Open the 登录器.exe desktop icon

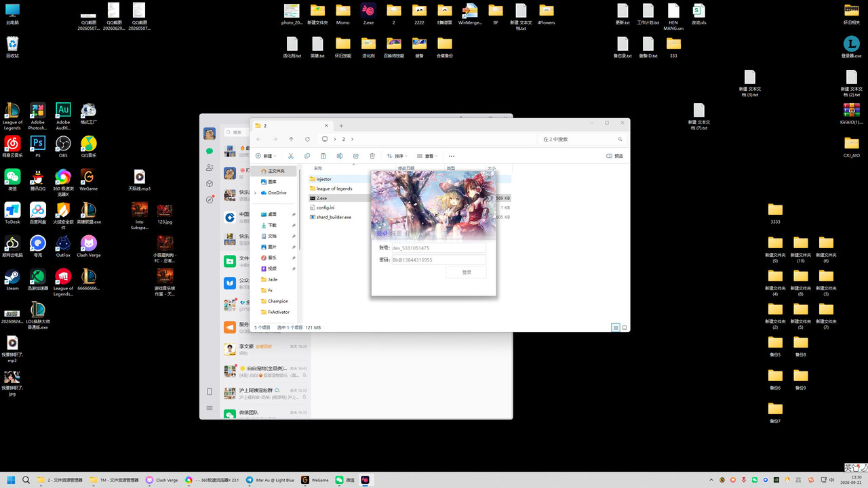click(x=852, y=47)
